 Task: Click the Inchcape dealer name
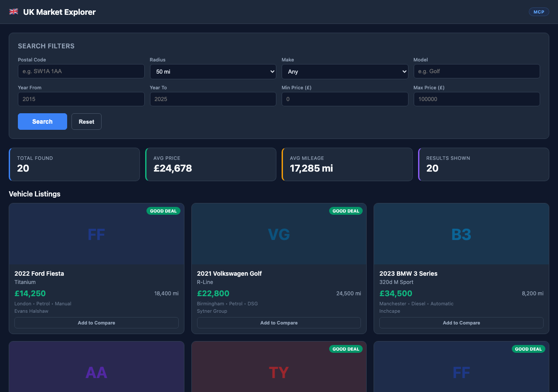[x=390, y=311]
